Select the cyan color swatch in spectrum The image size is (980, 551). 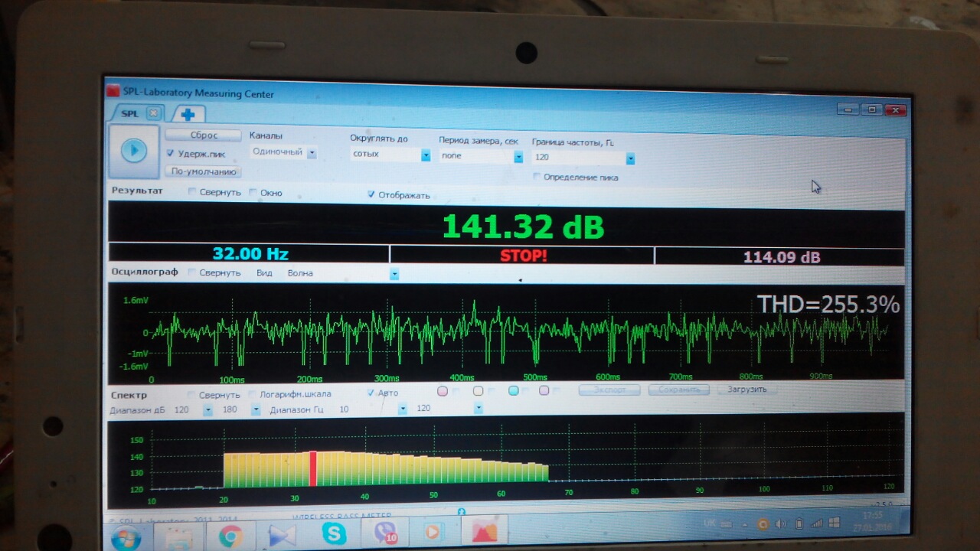tap(514, 391)
